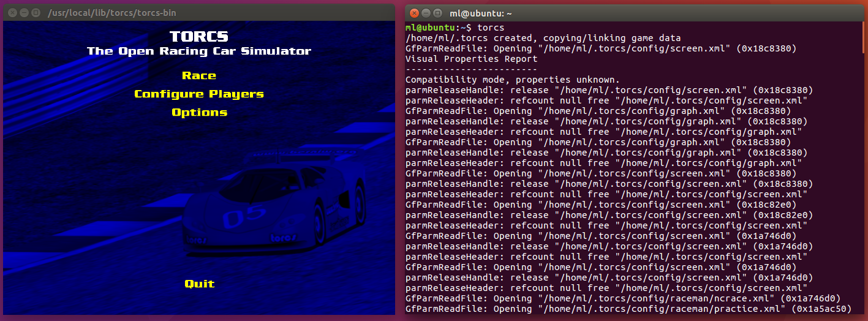Quit the TORCS game

pyautogui.click(x=199, y=284)
